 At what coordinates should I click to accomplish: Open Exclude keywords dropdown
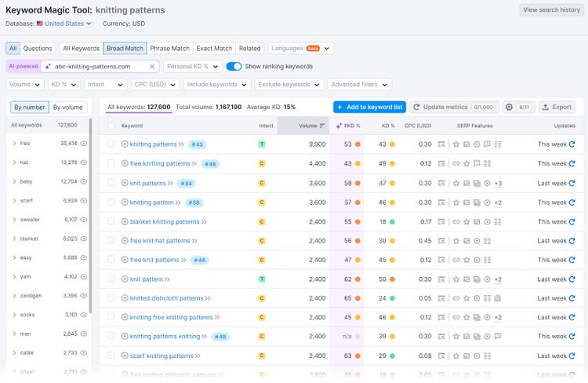(289, 85)
